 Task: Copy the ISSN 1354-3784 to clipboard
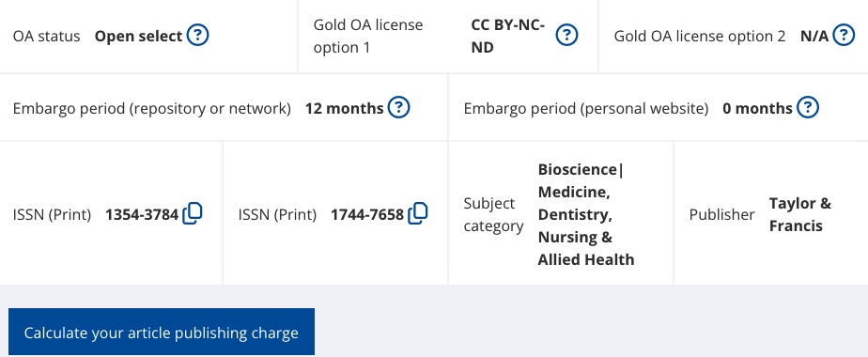193,213
